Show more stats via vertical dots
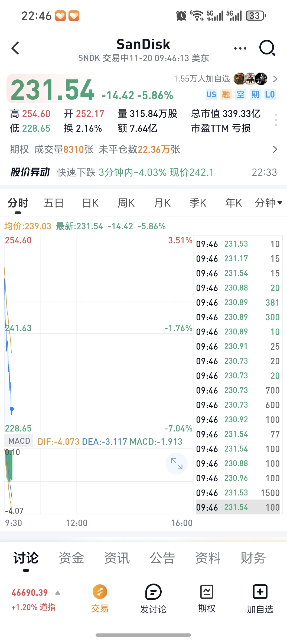Viewport: 287px width, 644px height. coord(276,120)
